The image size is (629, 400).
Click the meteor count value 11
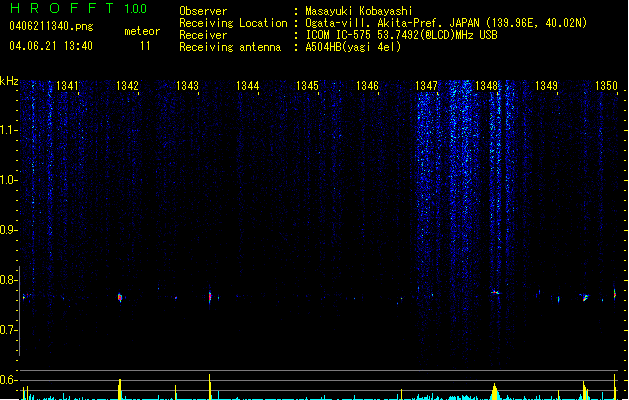145,46
